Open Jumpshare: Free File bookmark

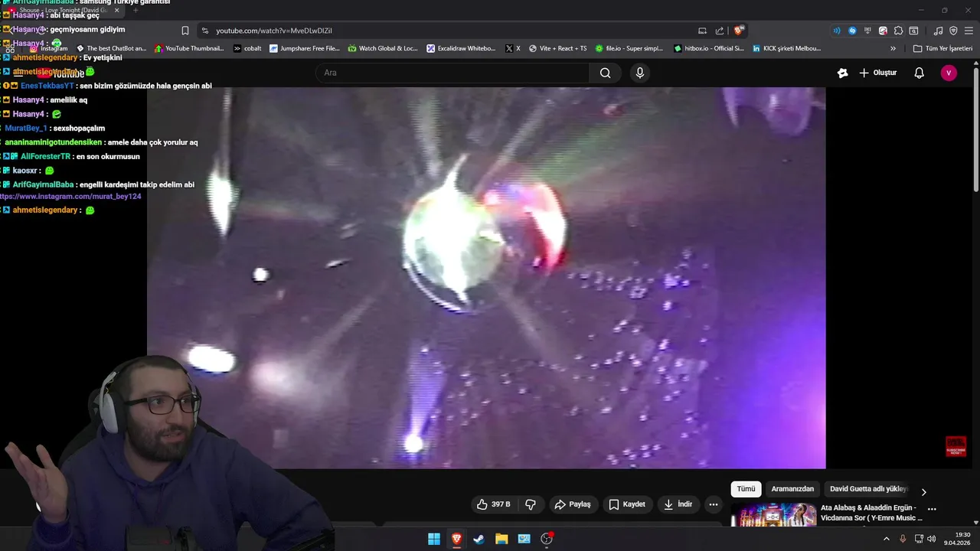(x=304, y=48)
